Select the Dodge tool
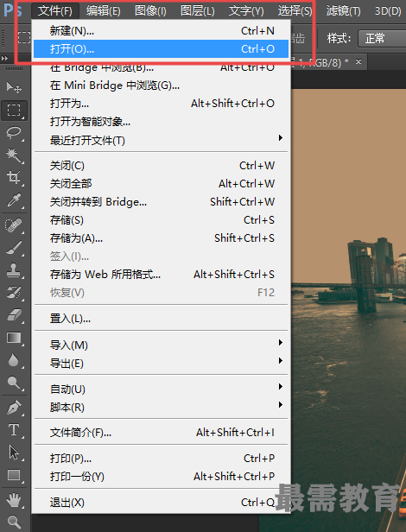Viewport: 406px width, 532px height. pos(14,383)
